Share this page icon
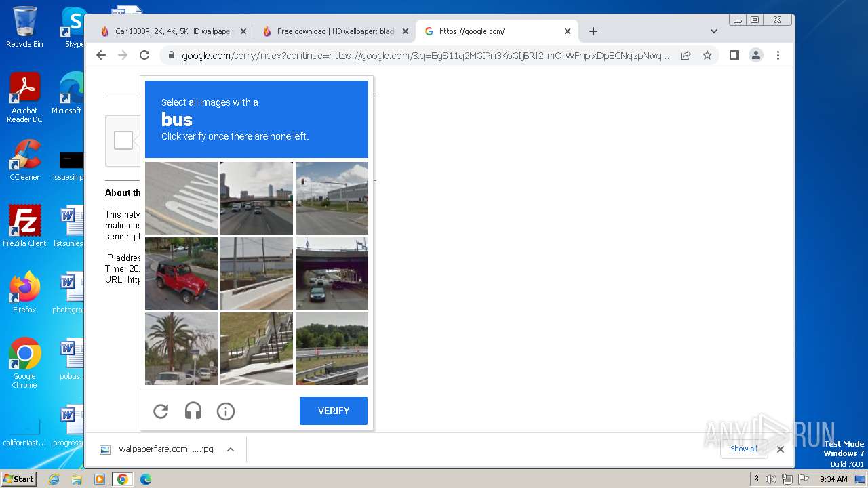The image size is (868, 488). [x=686, y=55]
